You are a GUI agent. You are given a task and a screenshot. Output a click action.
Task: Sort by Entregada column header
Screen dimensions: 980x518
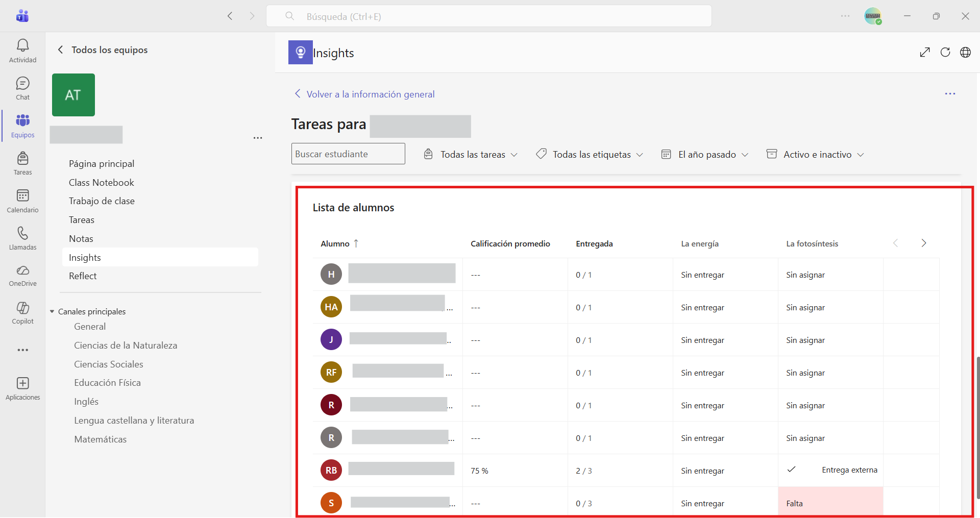tap(594, 244)
